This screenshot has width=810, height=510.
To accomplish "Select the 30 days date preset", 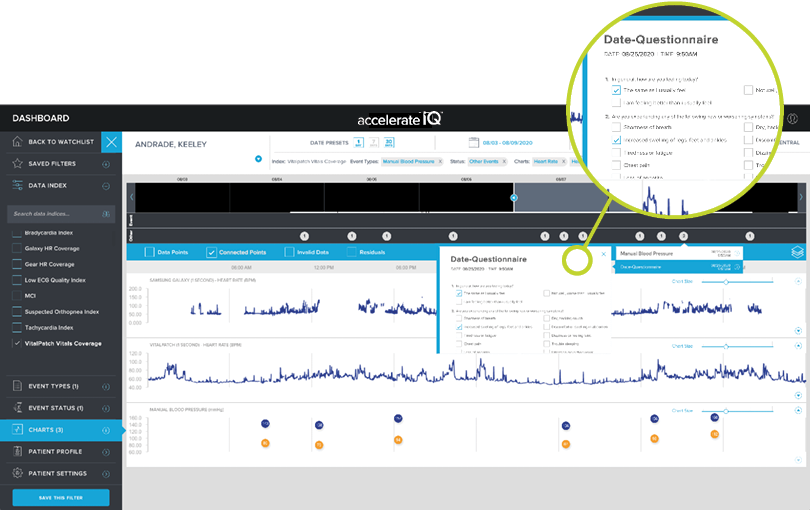I will point(388,142).
